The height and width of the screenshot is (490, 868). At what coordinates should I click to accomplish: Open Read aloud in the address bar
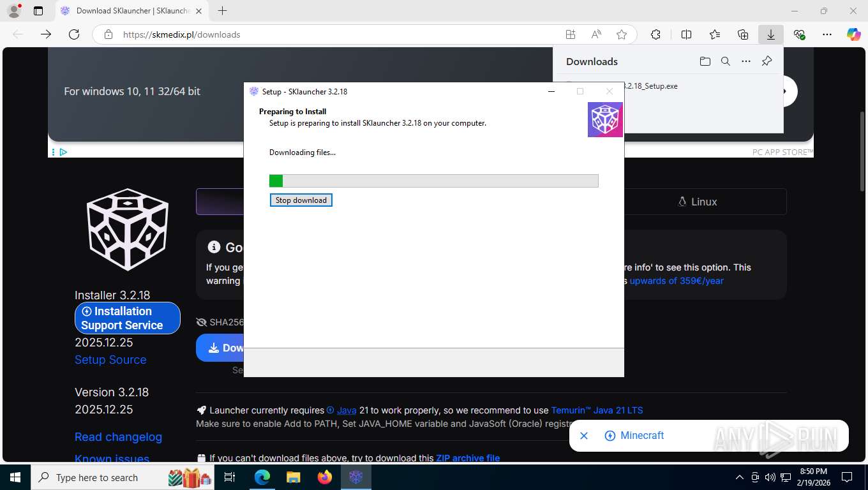pyautogui.click(x=596, y=34)
